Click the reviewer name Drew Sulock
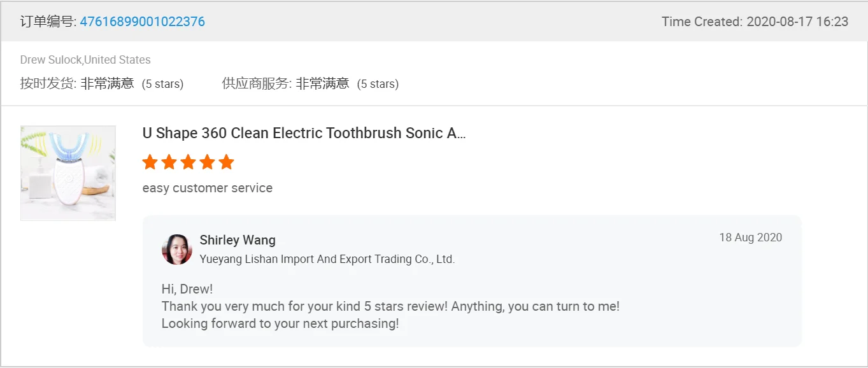 [51, 60]
